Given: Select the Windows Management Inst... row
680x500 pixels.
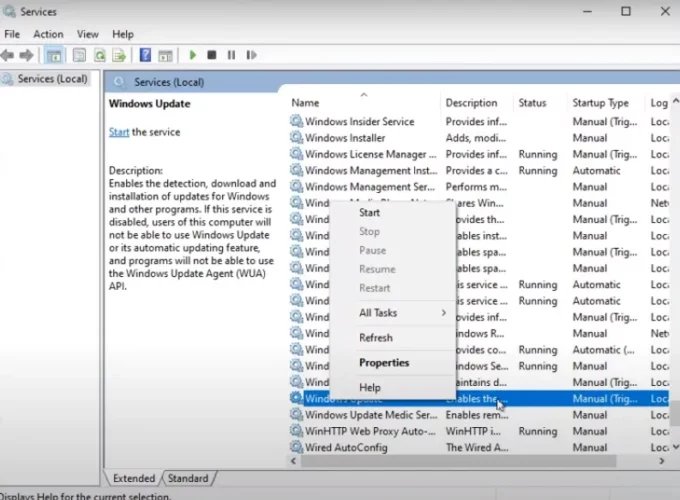Looking at the screenshot, I should pos(479,170).
